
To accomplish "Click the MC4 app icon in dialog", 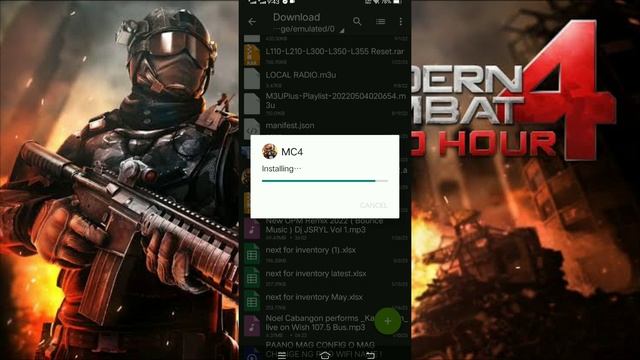I will coord(269,151).
